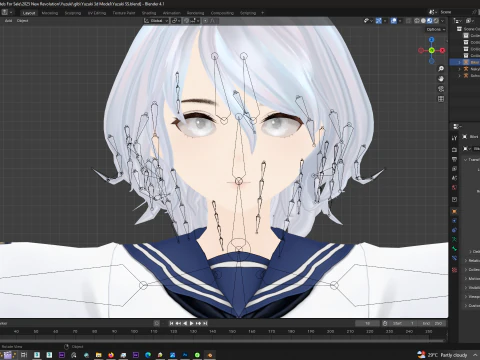
Task: Select solid viewport shading
Action: click(423, 21)
